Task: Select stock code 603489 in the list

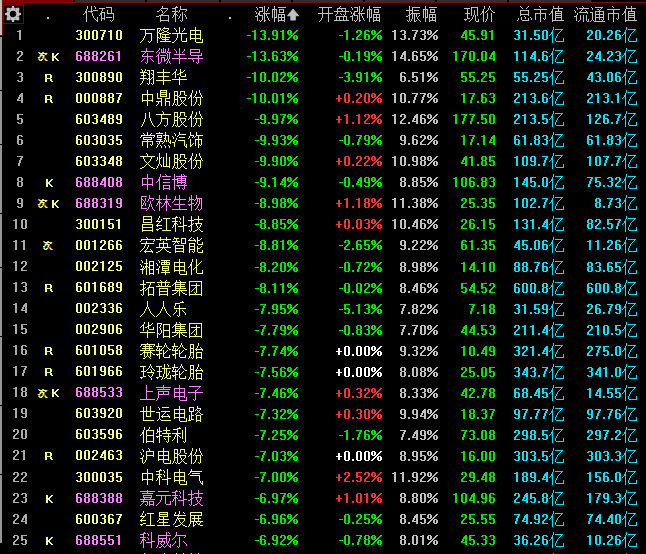Action: [99, 119]
